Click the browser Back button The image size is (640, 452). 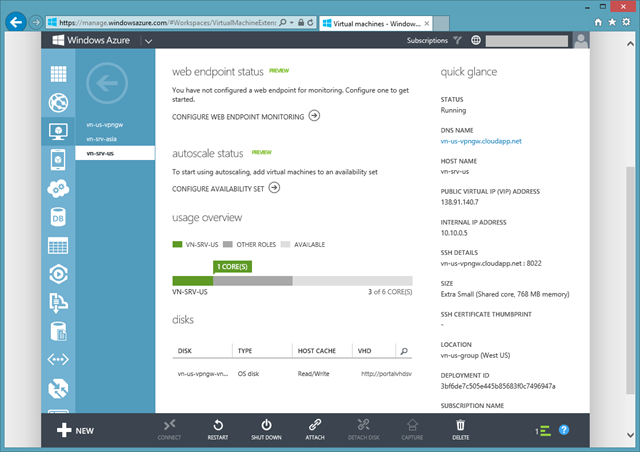point(16,22)
